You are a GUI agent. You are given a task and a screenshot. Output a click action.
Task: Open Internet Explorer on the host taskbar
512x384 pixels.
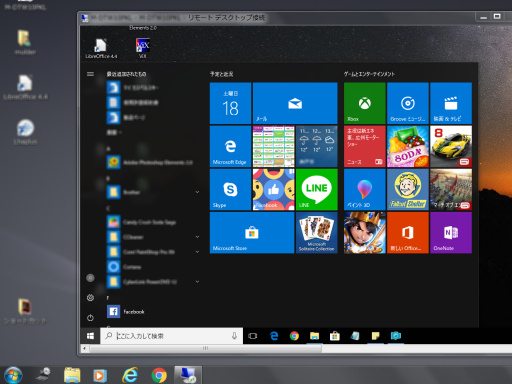(x=130, y=375)
